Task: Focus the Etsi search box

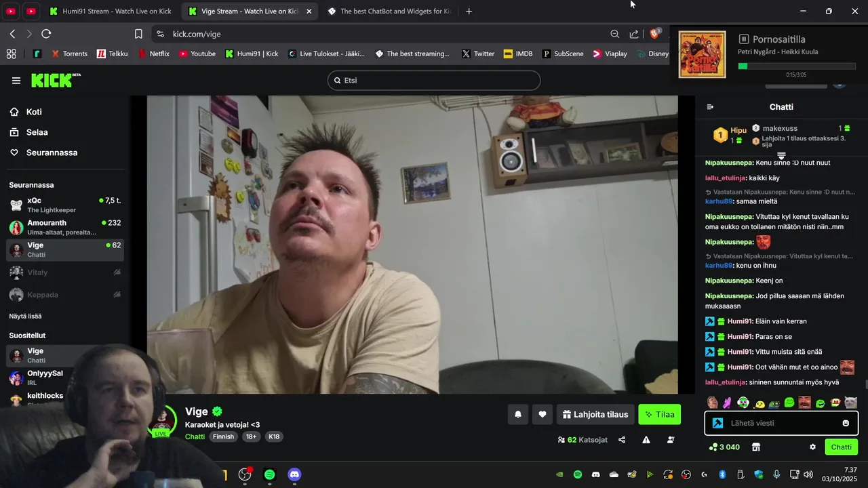Action: pyautogui.click(x=434, y=80)
